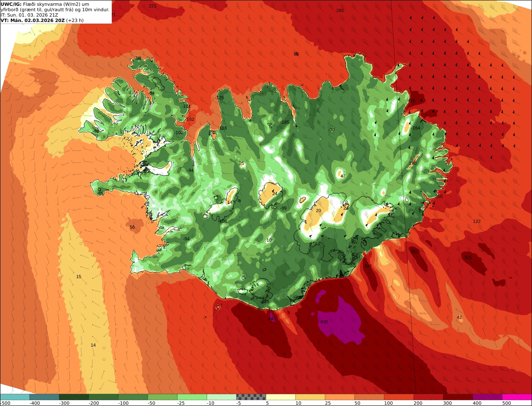
Task: Click the legend swatch between 300 and 400
Action: [458, 397]
